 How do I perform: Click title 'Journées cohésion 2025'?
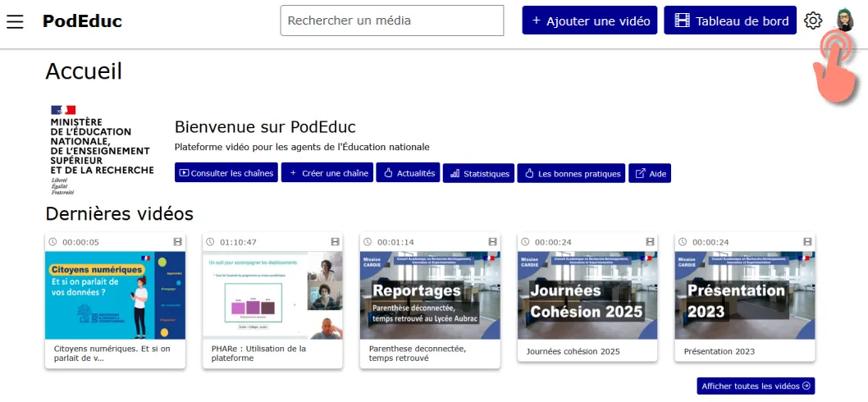[573, 352]
